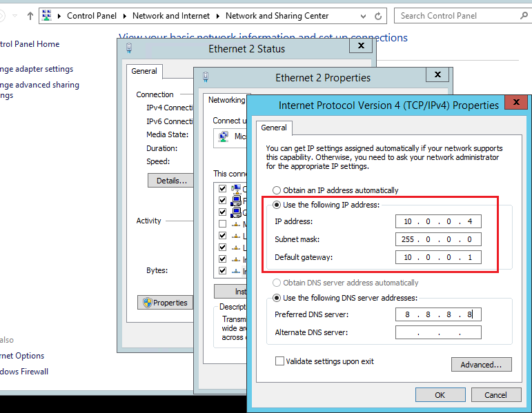Select Use the following DNS server addresses
Viewport: 532px width, 413px height.
tap(277, 298)
